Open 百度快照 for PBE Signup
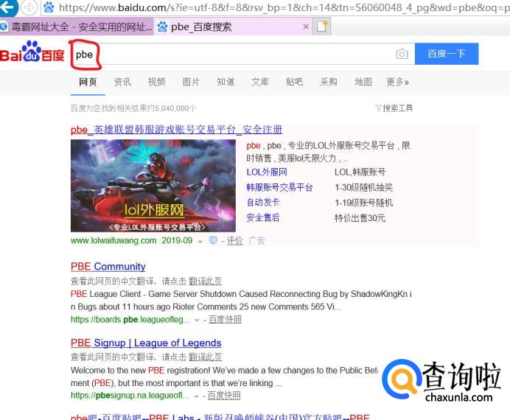This screenshot has height=420, width=510. pyautogui.click(x=224, y=396)
